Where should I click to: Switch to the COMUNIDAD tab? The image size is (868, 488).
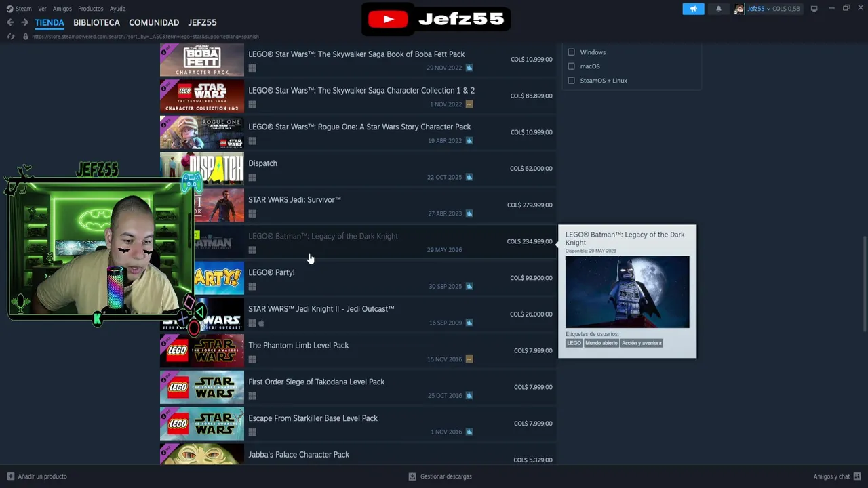coord(154,22)
